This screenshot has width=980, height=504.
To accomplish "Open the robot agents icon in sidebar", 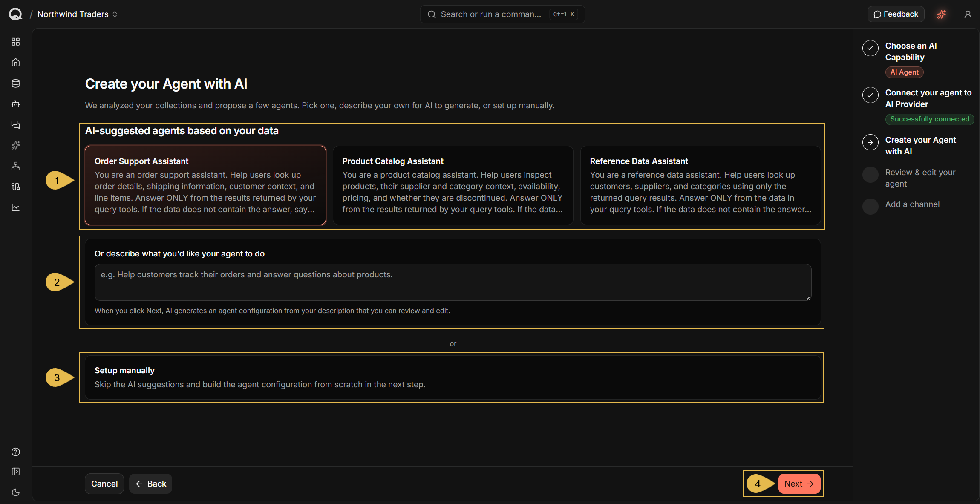I will pos(16,104).
